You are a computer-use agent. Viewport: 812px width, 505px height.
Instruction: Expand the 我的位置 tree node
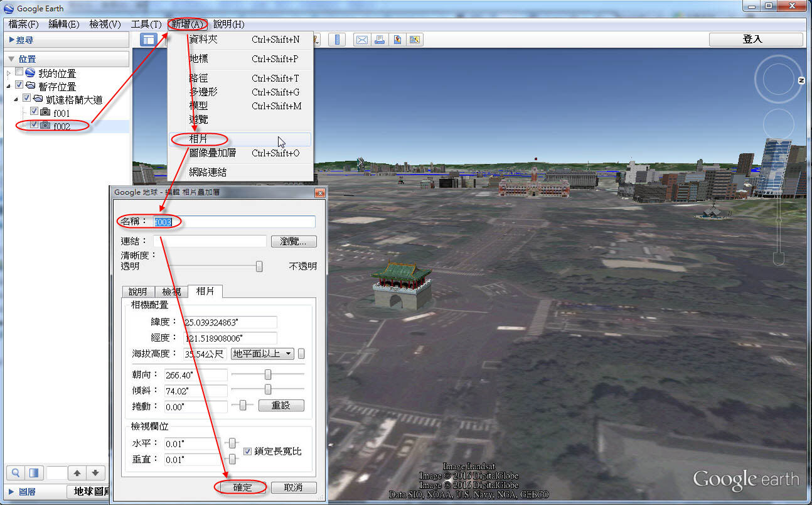coord(9,73)
